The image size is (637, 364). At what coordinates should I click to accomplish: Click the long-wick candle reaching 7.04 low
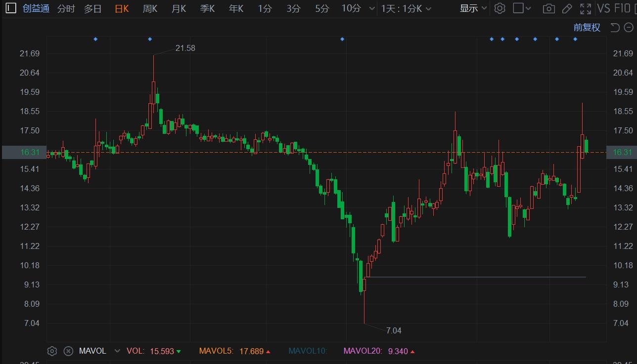tap(364, 300)
